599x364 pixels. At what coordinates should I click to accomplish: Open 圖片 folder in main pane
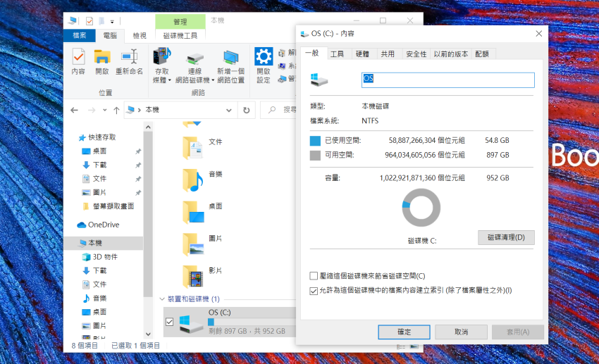(x=203, y=244)
